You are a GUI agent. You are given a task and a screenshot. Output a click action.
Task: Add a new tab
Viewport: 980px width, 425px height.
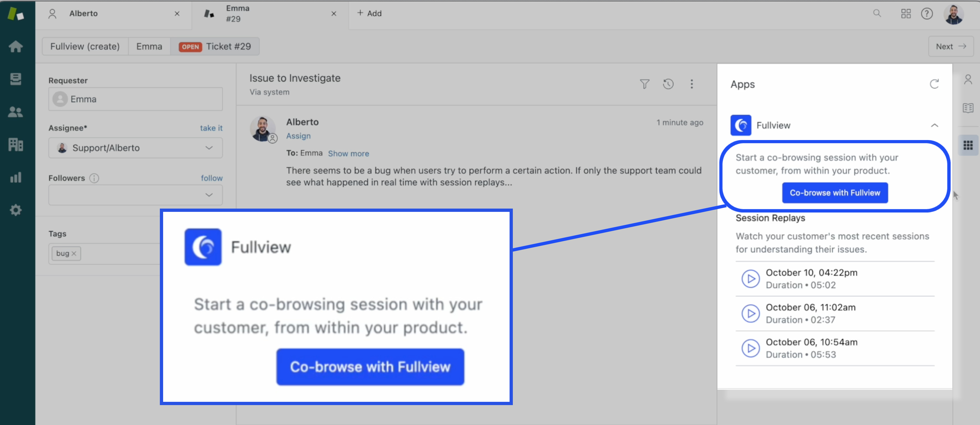369,13
